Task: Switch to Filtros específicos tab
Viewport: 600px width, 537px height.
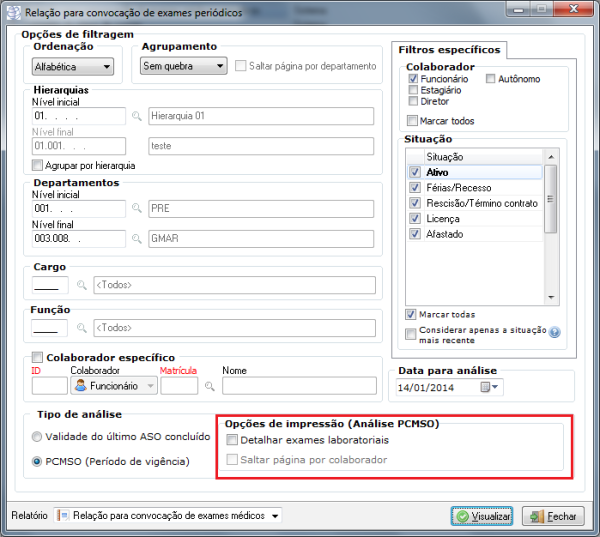Action: (x=449, y=50)
